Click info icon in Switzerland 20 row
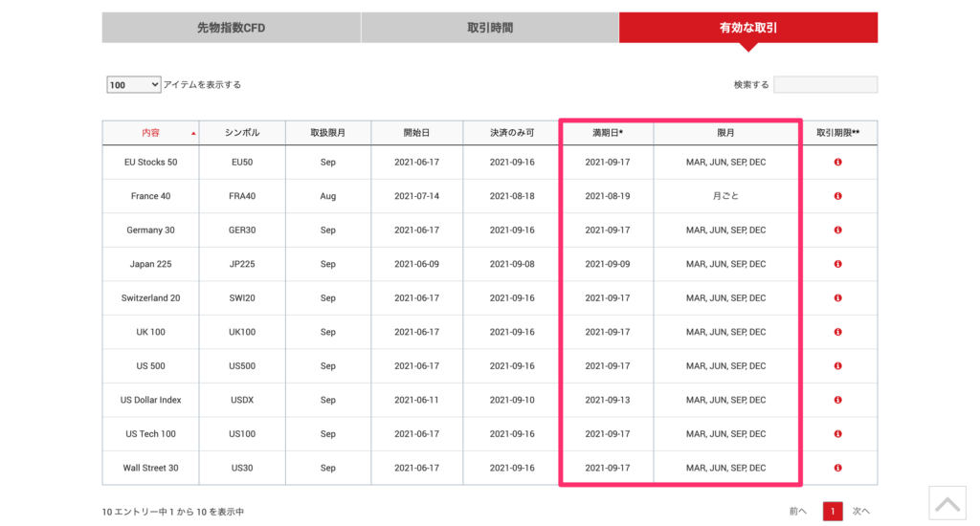This screenshot has height=526, width=980. 837,298
